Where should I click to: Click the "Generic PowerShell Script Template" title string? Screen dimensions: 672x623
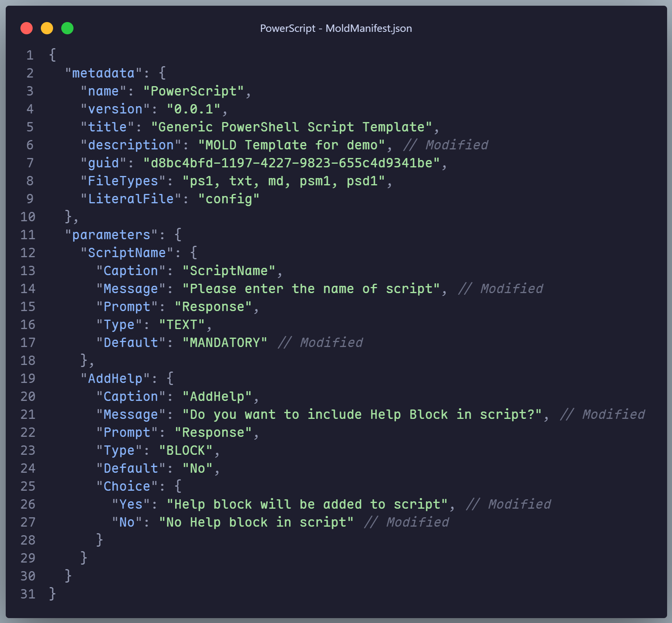point(291,127)
